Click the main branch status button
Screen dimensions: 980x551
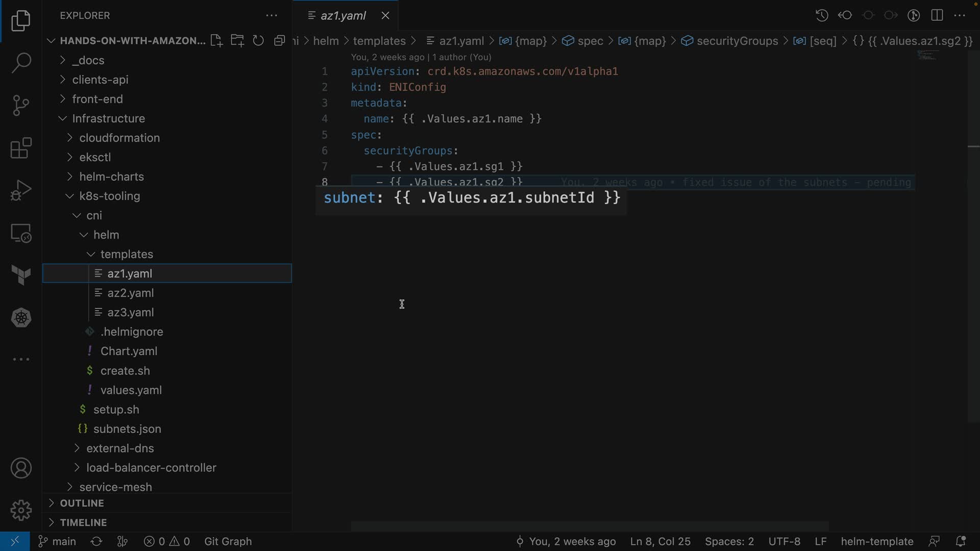click(57, 541)
